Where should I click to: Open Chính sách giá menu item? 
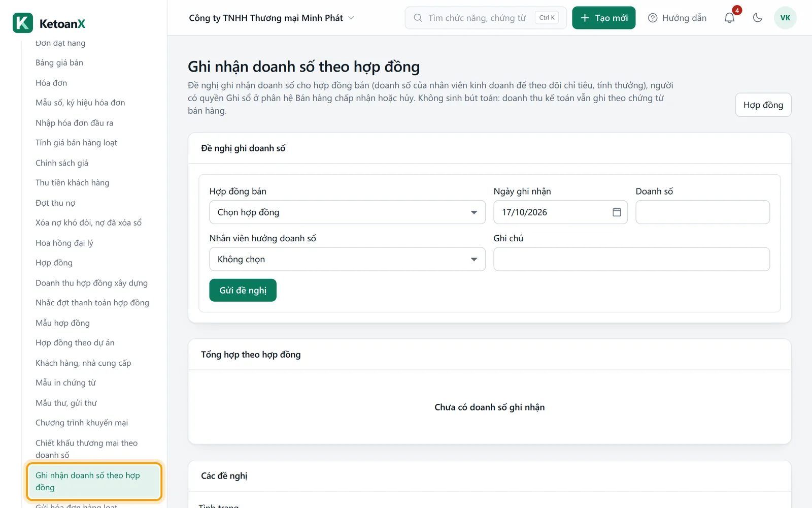[x=62, y=163]
